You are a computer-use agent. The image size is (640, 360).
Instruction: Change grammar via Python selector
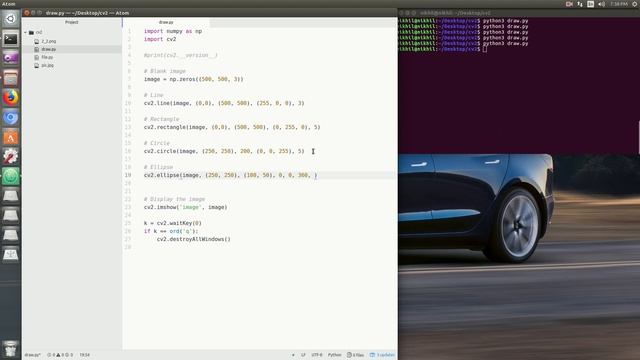coord(334,355)
